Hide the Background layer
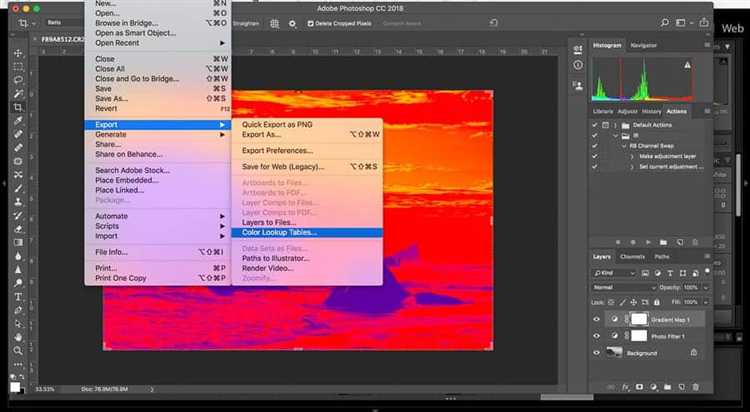Screen dimensions: 750x412 pos(597,352)
